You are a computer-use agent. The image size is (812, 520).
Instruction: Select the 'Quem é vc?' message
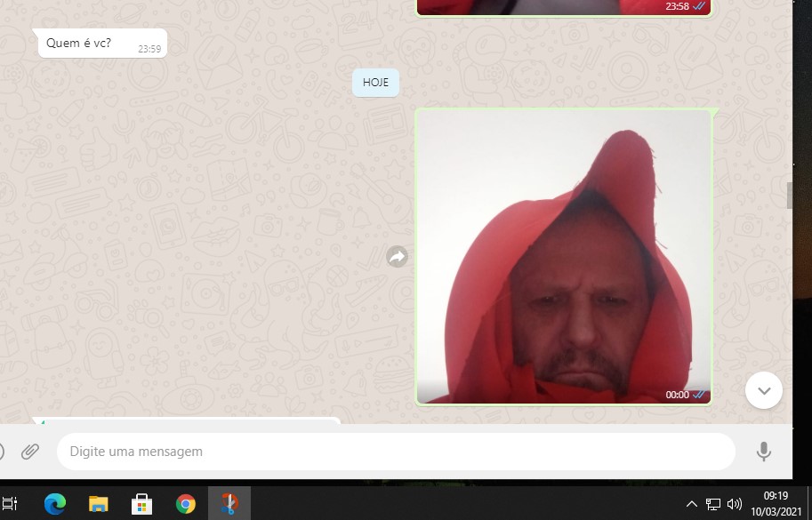[x=102, y=44]
